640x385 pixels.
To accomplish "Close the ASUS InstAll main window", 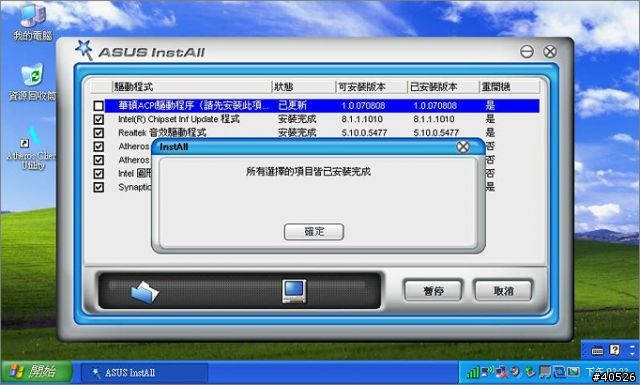I will pyautogui.click(x=550, y=51).
